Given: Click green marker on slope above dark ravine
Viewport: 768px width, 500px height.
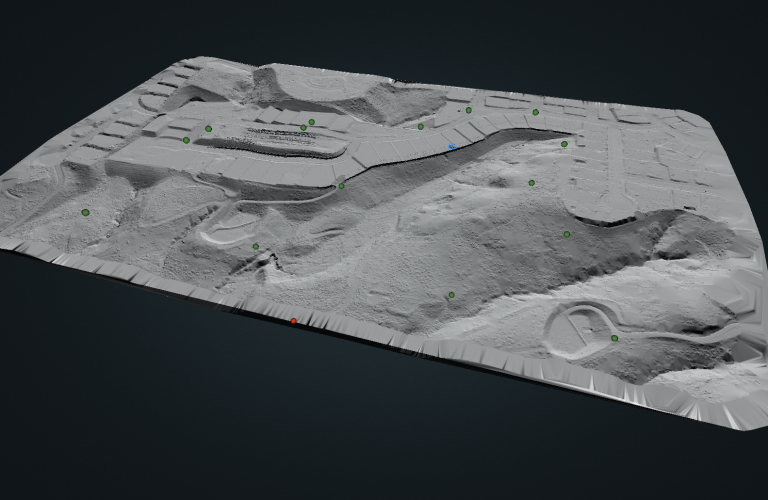Looking at the screenshot, I should tap(567, 234).
